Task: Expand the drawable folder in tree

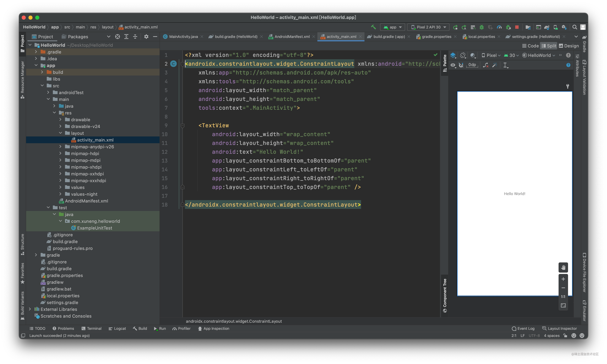Action: pyautogui.click(x=60, y=120)
